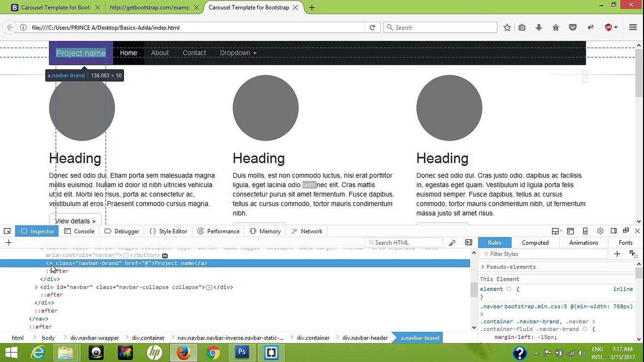
Task: Open Google Chrome from the taskbar
Action: tap(212, 352)
